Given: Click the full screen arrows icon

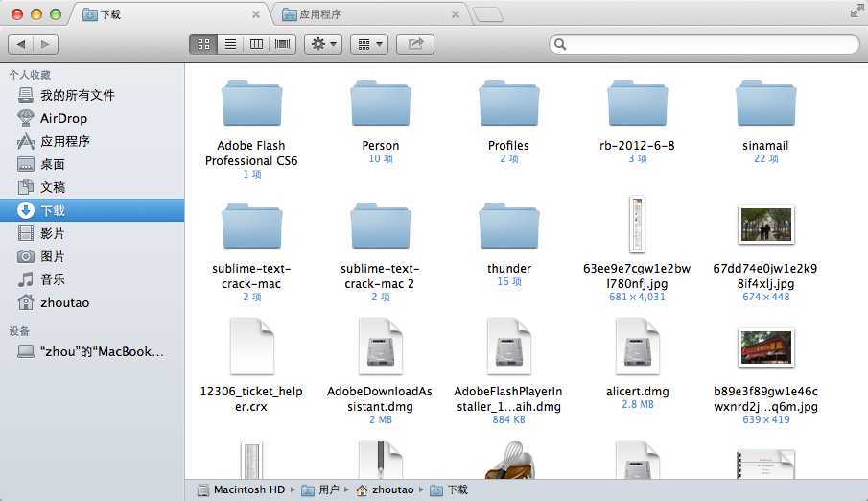Looking at the screenshot, I should [856, 11].
